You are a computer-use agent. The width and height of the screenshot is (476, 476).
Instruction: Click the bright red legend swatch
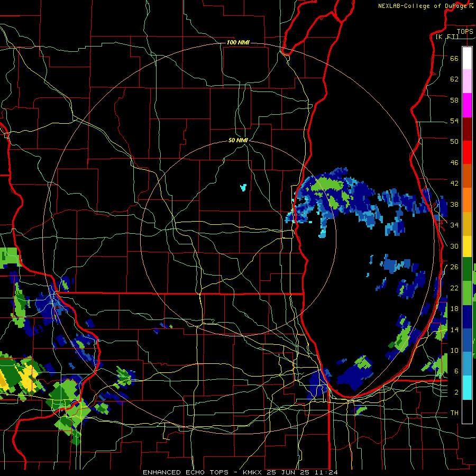pyautogui.click(x=467, y=152)
